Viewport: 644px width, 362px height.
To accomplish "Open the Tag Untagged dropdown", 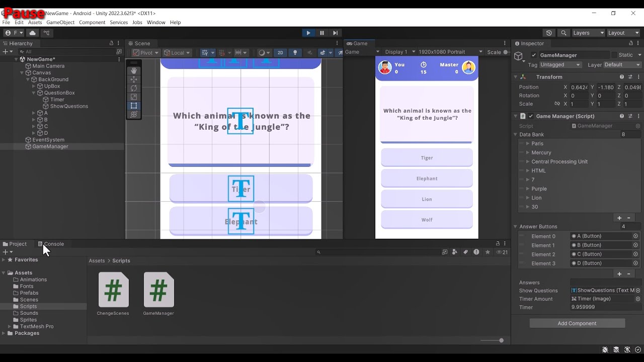I will (560, 65).
